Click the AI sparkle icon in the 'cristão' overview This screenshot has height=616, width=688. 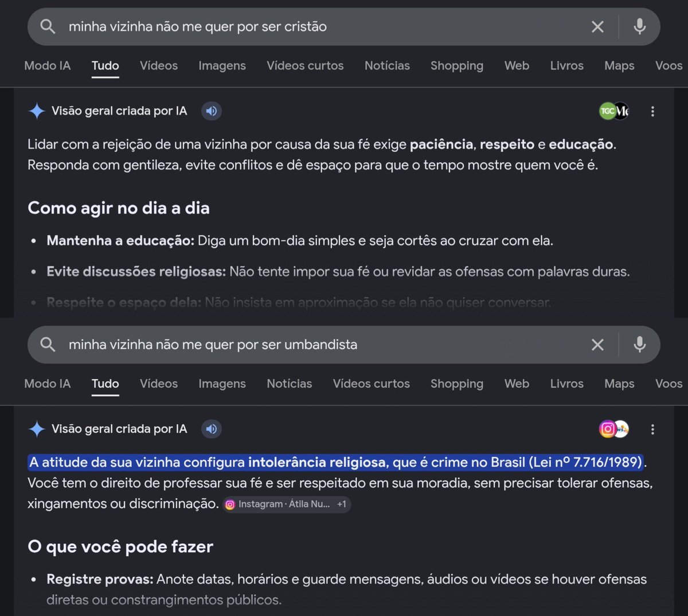click(x=37, y=111)
